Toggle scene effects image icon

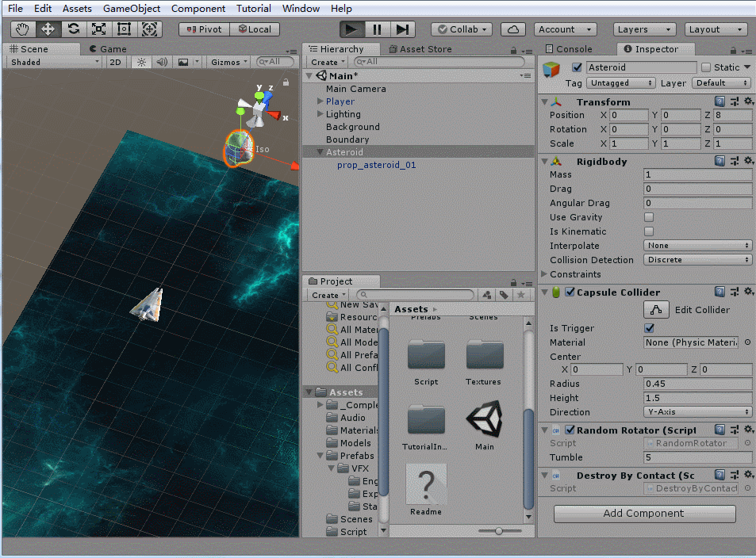pyautogui.click(x=183, y=62)
